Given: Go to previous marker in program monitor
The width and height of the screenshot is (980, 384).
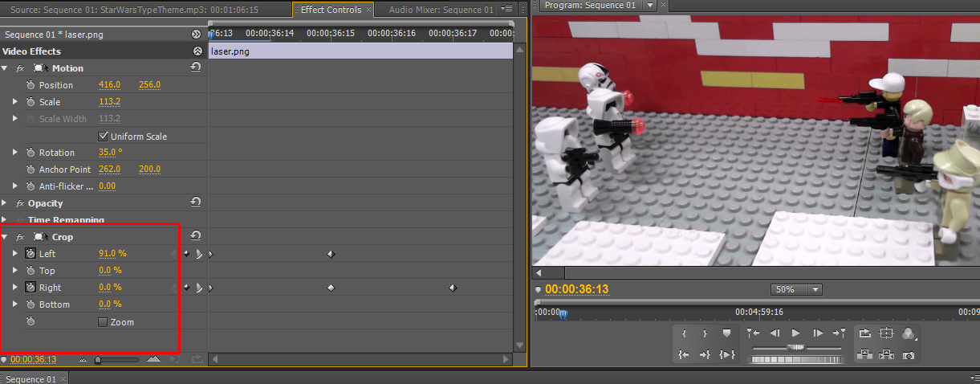Looking at the screenshot, I should (753, 333).
